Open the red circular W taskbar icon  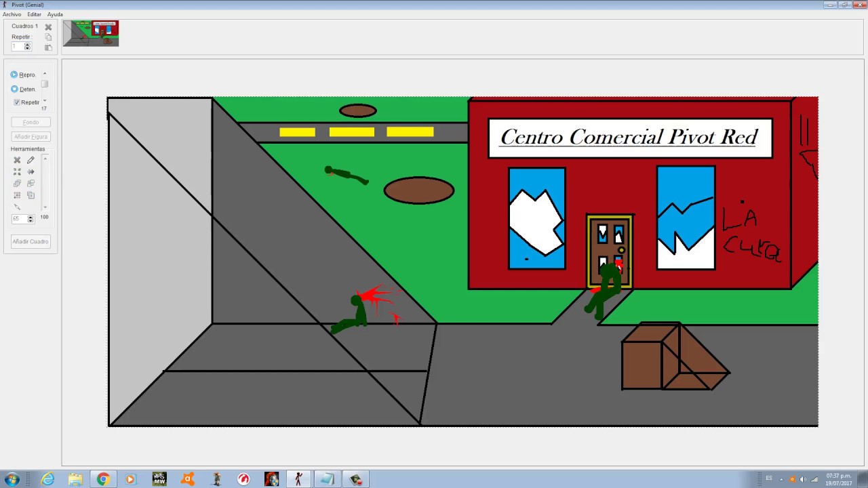[x=243, y=479]
